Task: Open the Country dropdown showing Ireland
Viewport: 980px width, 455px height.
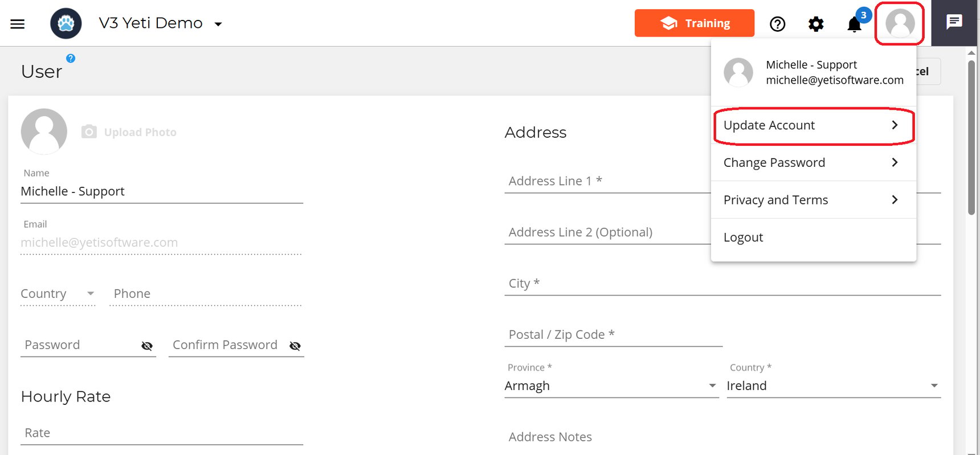Action: pos(834,386)
